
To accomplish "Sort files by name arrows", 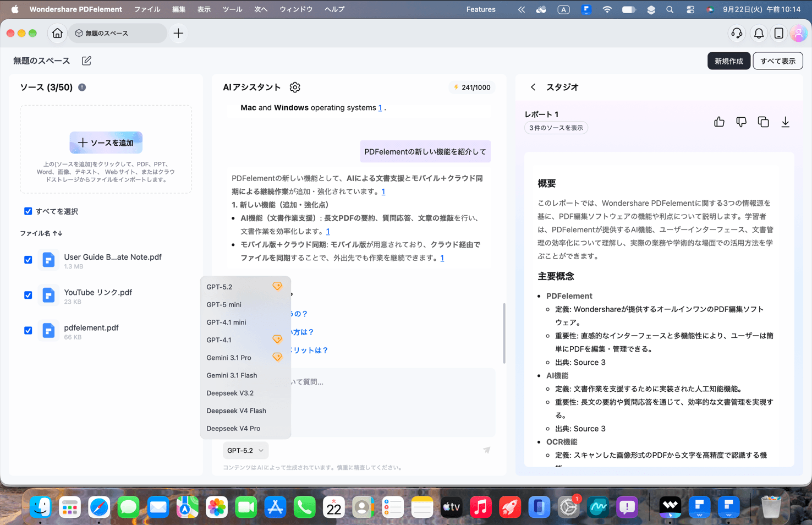I will pos(57,233).
